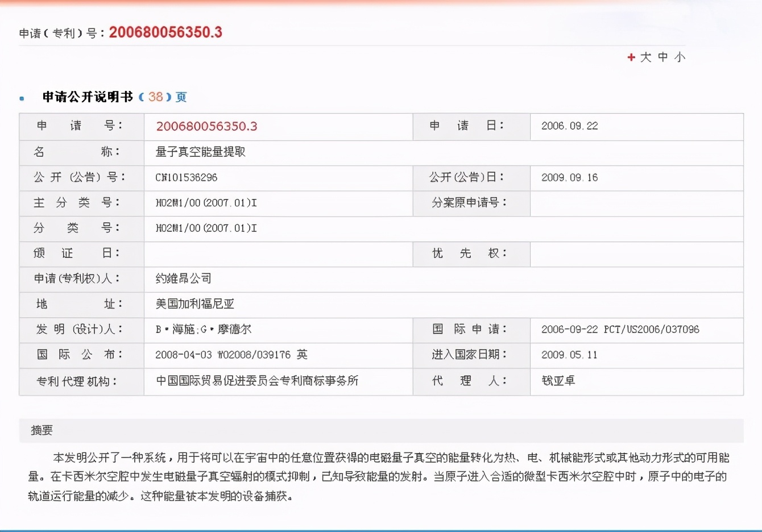This screenshot has width=762, height=532.
Task: Click the PCT/US2006/037096 international application value
Action: [620, 330]
